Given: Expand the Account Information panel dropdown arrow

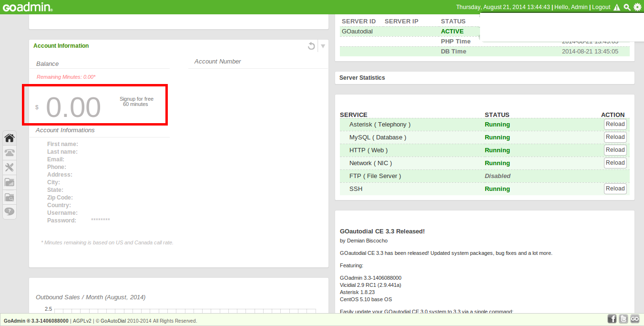Looking at the screenshot, I should click(323, 46).
